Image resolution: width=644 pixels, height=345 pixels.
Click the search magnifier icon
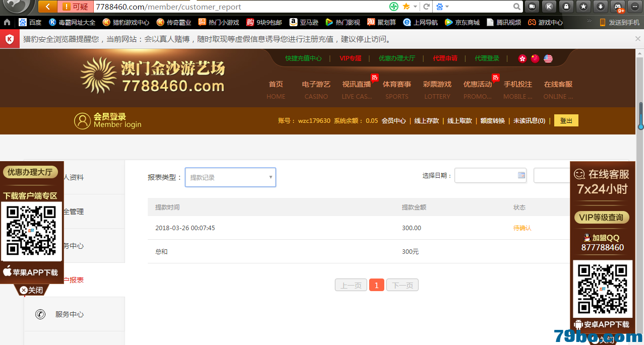tap(517, 7)
